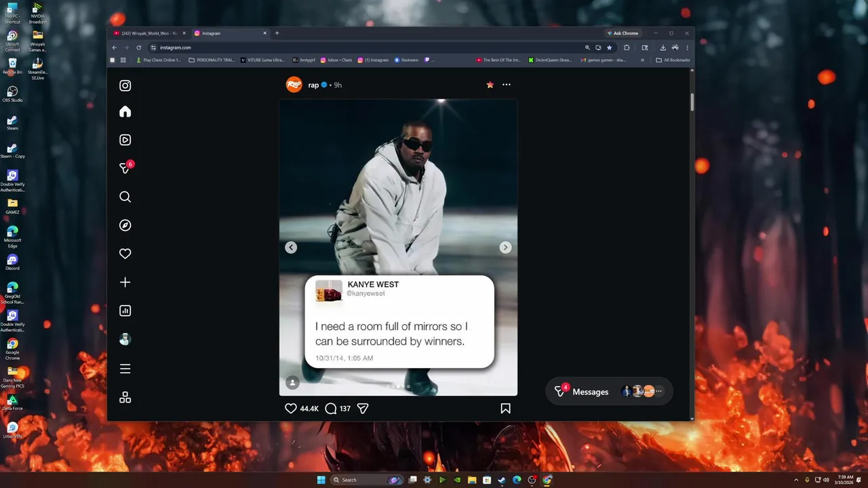Bookmark this page with star icon
The height and width of the screenshot is (488, 868).
click(609, 47)
